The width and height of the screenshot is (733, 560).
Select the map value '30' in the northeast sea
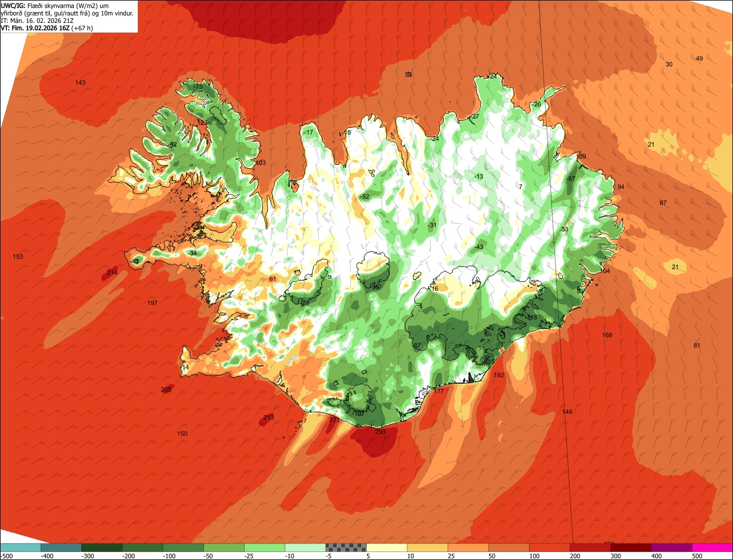tap(669, 65)
